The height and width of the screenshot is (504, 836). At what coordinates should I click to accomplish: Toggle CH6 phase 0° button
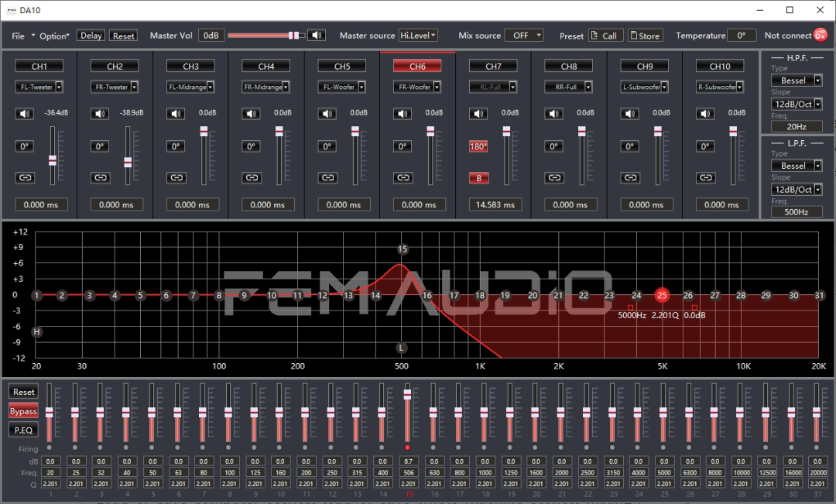click(x=403, y=146)
